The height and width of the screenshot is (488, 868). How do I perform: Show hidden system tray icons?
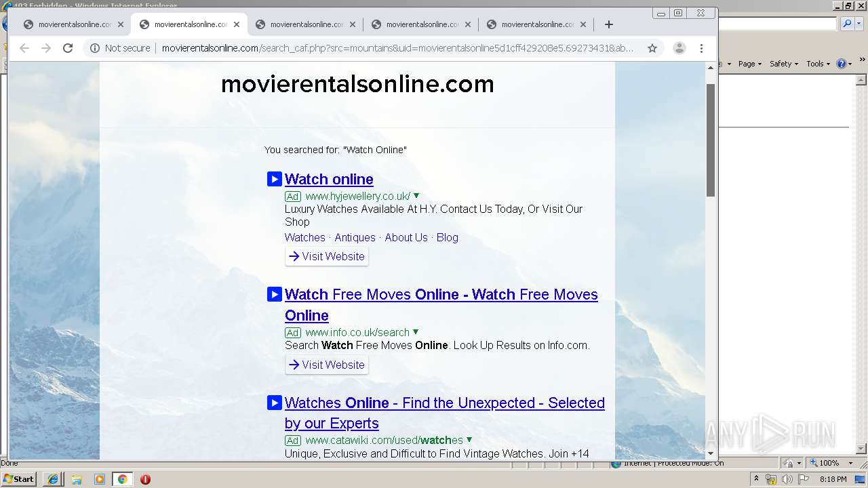pos(756,479)
